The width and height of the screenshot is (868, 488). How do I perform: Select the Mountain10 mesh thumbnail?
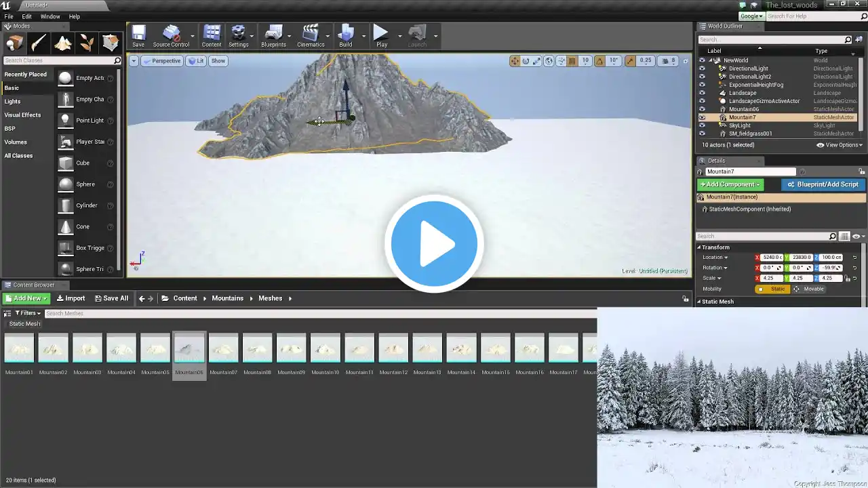(x=325, y=349)
